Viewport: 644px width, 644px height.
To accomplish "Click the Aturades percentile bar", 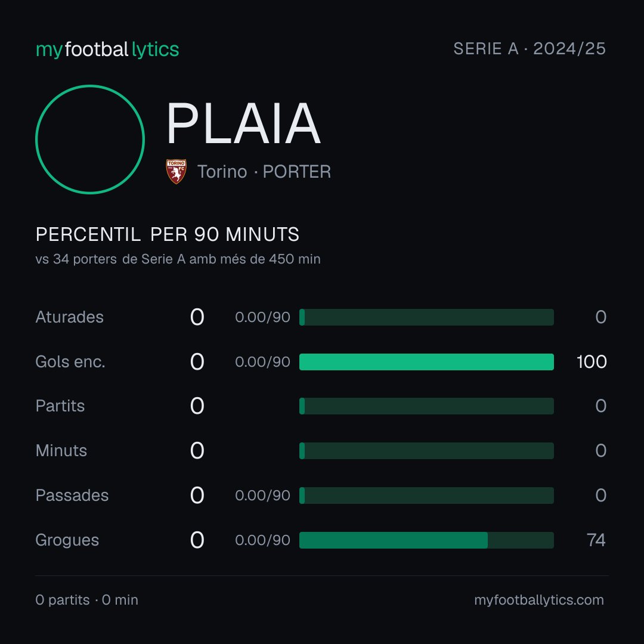I will [x=426, y=317].
